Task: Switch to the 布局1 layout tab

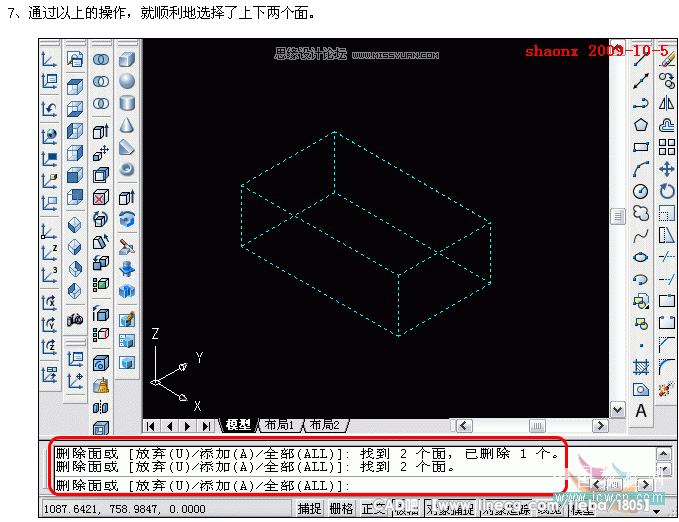Action: pos(280,425)
